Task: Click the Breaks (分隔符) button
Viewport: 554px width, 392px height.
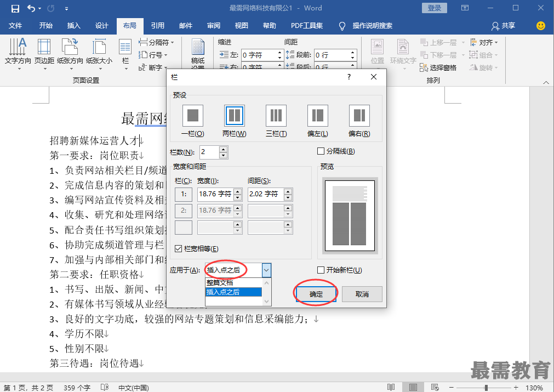Action: click(x=156, y=42)
